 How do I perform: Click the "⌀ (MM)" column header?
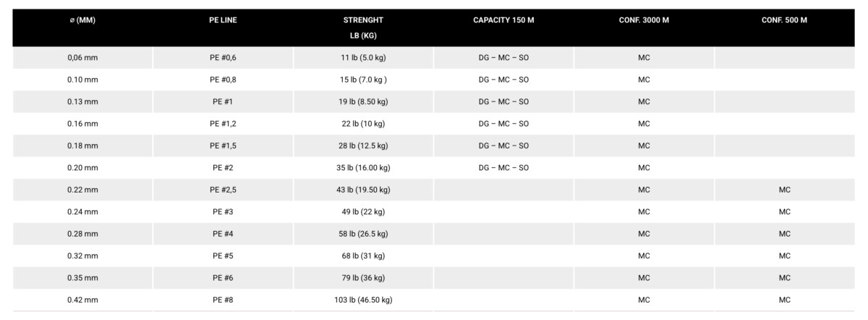82,20
